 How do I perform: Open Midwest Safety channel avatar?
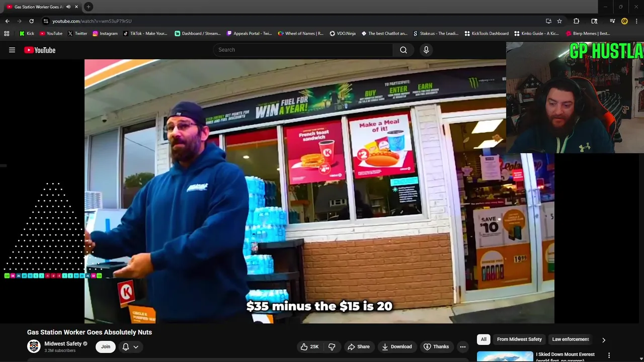tap(34, 346)
